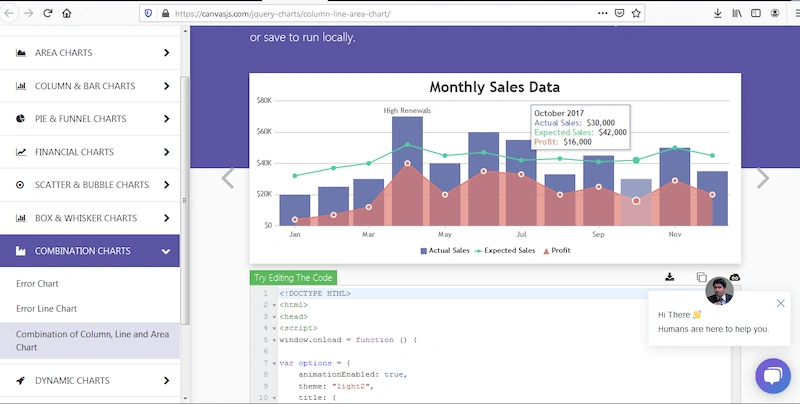Open Firefox downloads arrow icon
800x404 pixels.
[x=717, y=13]
